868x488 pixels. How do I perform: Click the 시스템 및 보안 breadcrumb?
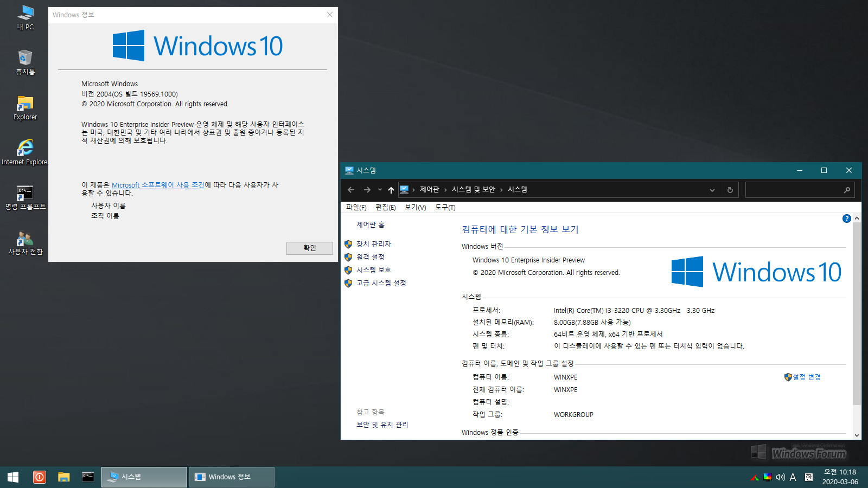tap(474, 189)
